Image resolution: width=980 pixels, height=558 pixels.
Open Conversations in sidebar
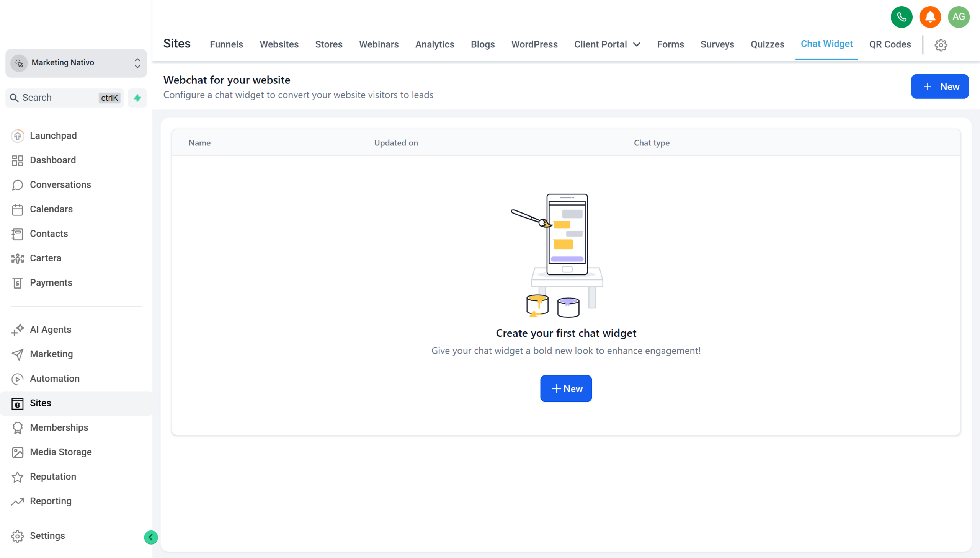point(60,185)
